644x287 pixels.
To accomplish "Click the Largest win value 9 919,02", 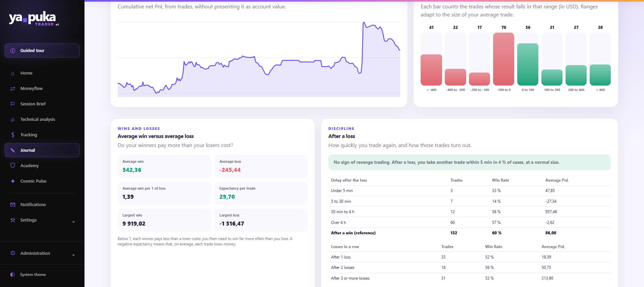I will (x=134, y=224).
